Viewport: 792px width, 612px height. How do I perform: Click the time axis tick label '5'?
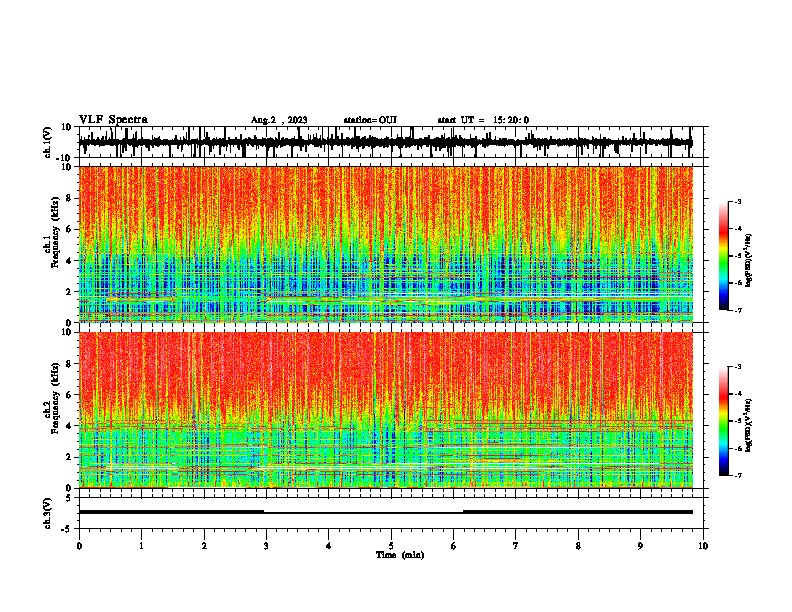pos(391,546)
